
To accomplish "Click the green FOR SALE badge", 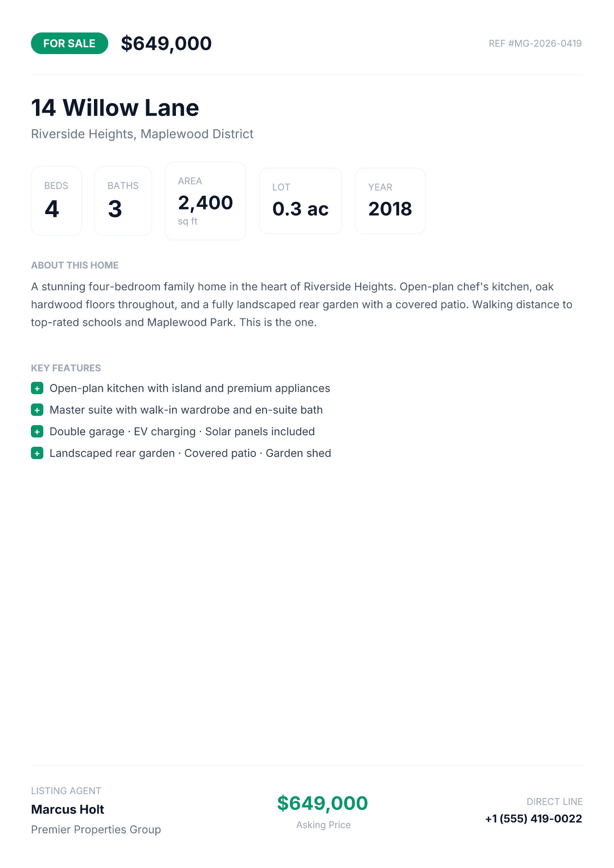I will coord(70,43).
